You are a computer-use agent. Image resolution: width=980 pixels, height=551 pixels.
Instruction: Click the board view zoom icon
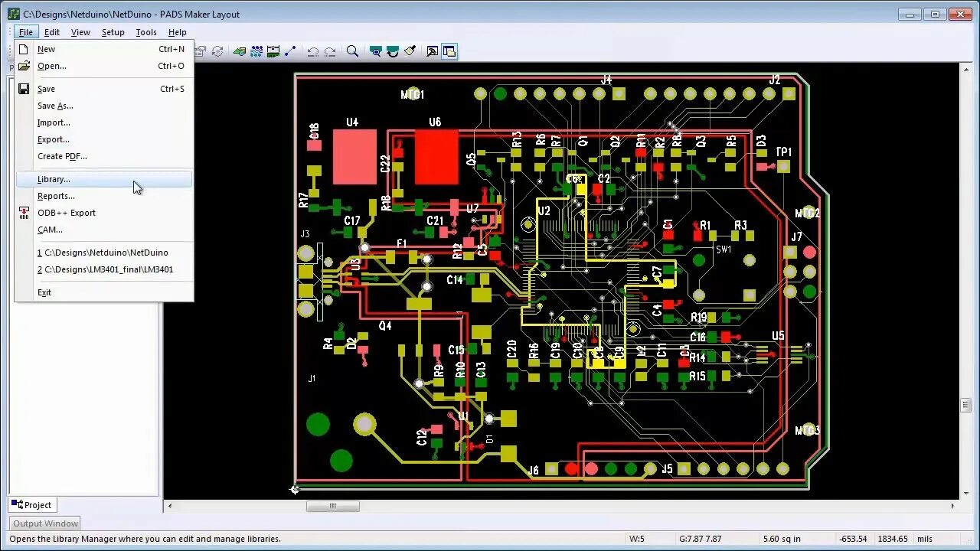pos(375,51)
